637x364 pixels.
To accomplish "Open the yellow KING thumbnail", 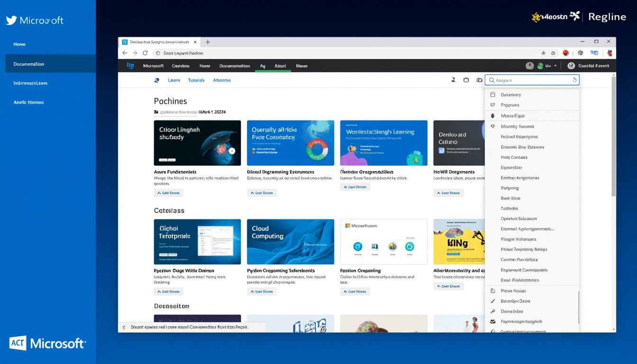I will pyautogui.click(x=459, y=242).
